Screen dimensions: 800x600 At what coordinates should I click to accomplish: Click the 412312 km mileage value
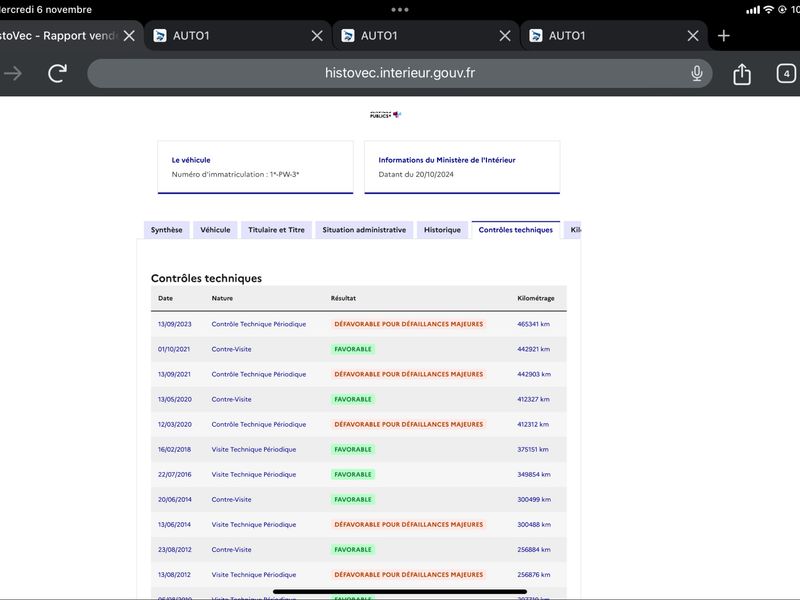click(x=533, y=424)
